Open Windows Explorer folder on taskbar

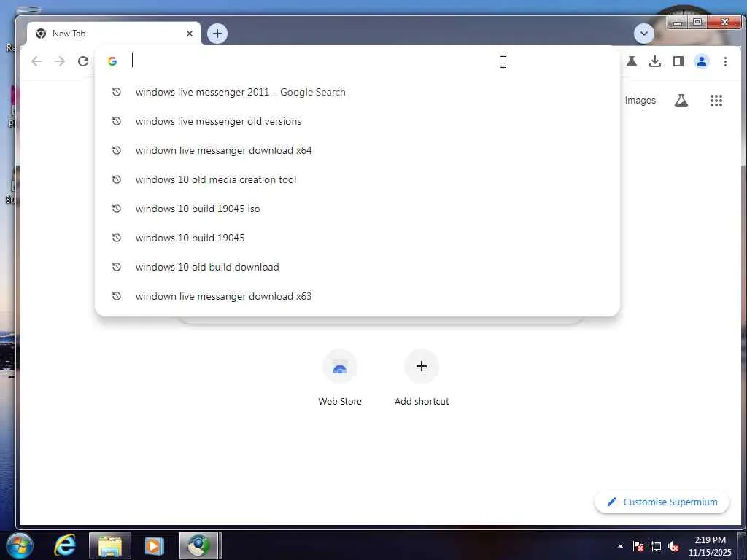click(x=110, y=545)
